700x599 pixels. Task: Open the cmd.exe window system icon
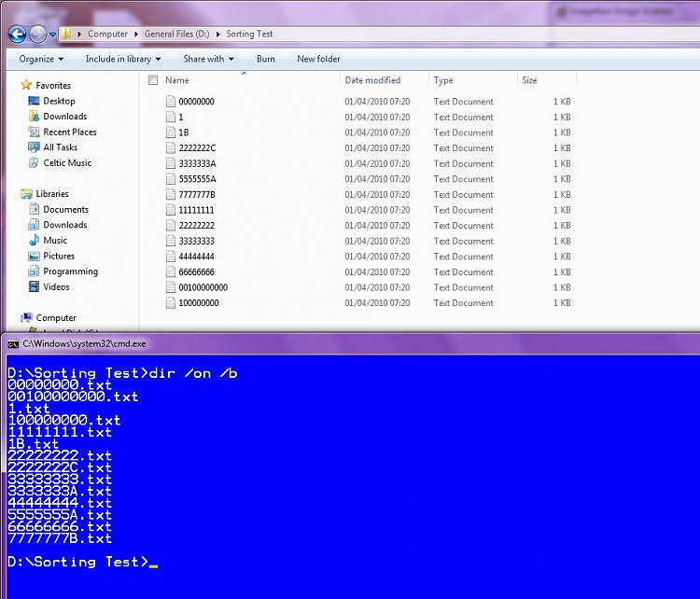click(x=13, y=344)
